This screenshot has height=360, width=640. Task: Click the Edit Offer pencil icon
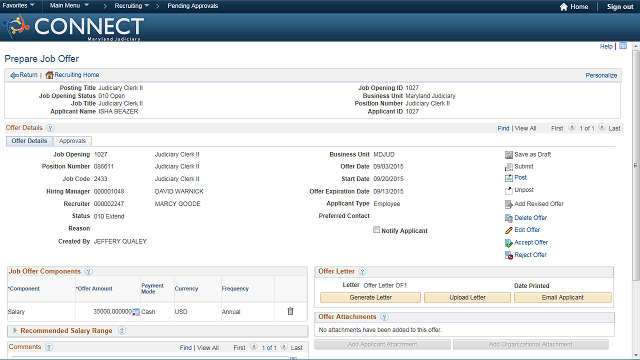(x=509, y=230)
